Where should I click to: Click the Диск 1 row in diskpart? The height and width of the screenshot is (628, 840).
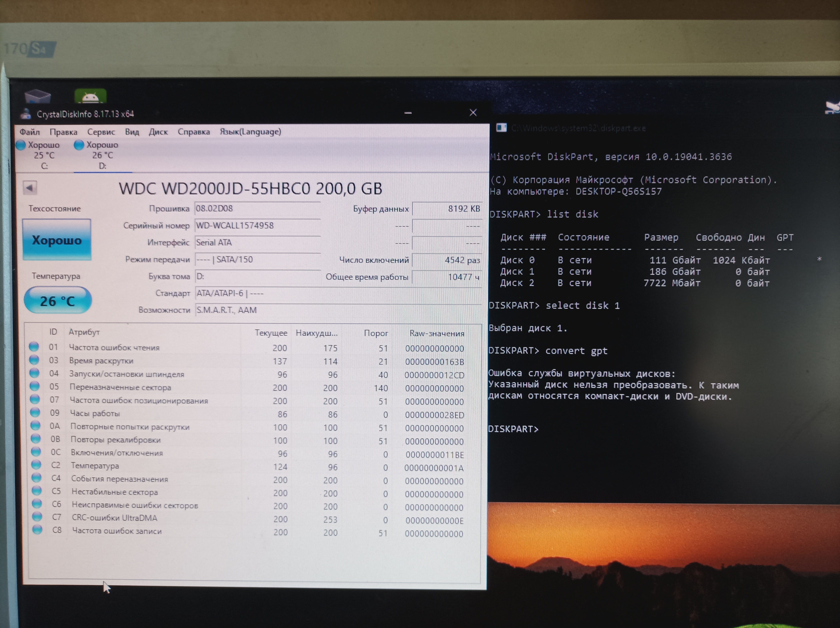(635, 272)
